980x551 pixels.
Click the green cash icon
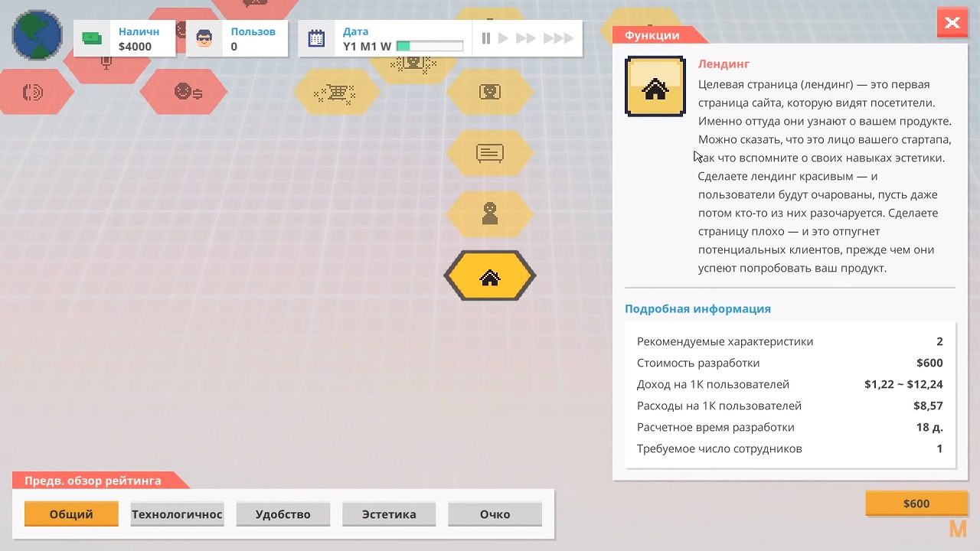[93, 39]
